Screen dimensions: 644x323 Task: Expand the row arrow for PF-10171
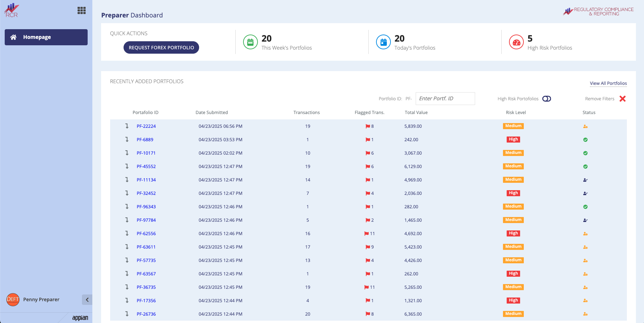pyautogui.click(x=127, y=153)
